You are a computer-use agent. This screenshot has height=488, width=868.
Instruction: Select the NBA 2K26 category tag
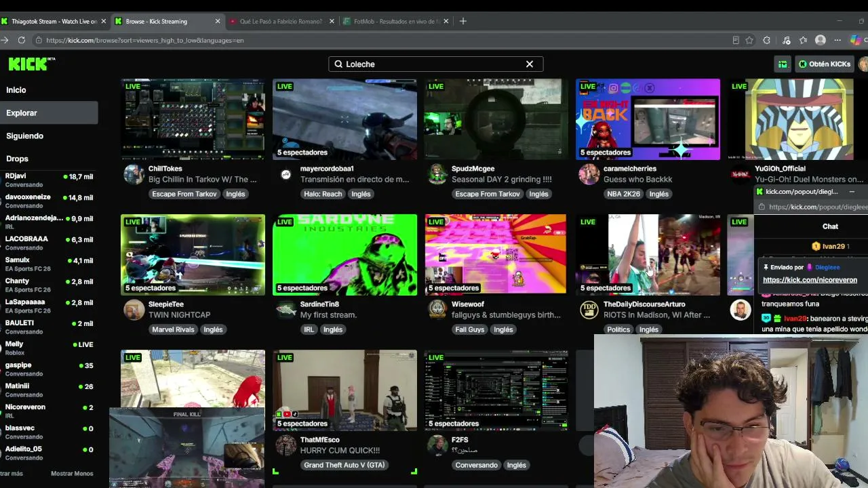623,194
